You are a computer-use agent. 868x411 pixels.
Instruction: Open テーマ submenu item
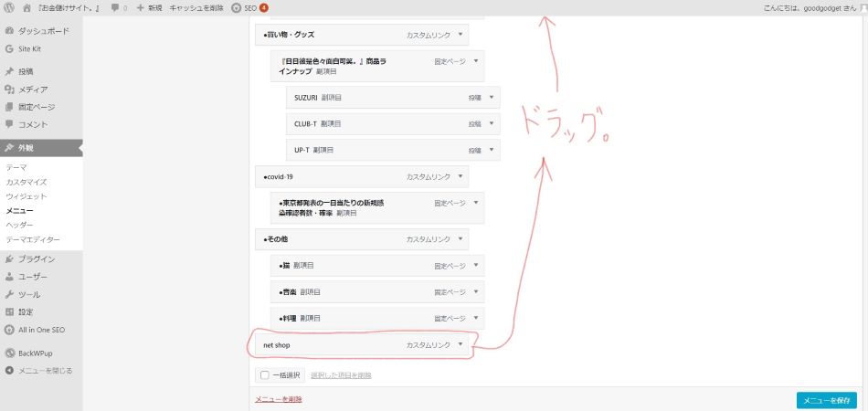(16, 167)
